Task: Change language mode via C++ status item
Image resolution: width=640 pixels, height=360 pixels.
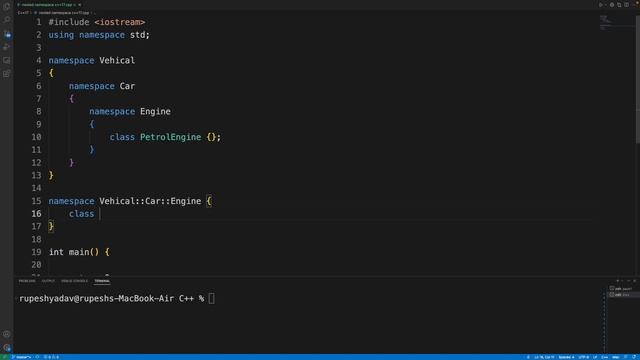Action: [x=604, y=357]
